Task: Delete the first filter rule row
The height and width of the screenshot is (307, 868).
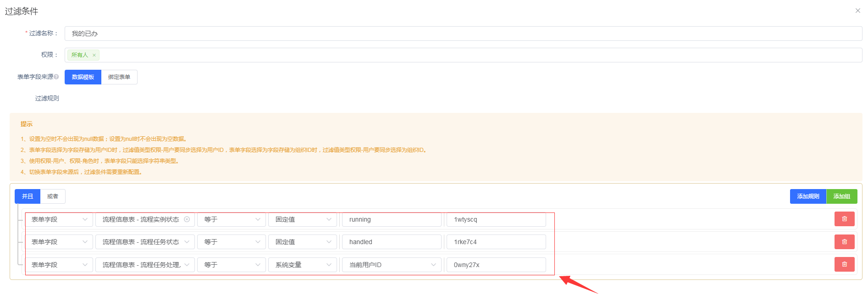Action: [x=844, y=219]
